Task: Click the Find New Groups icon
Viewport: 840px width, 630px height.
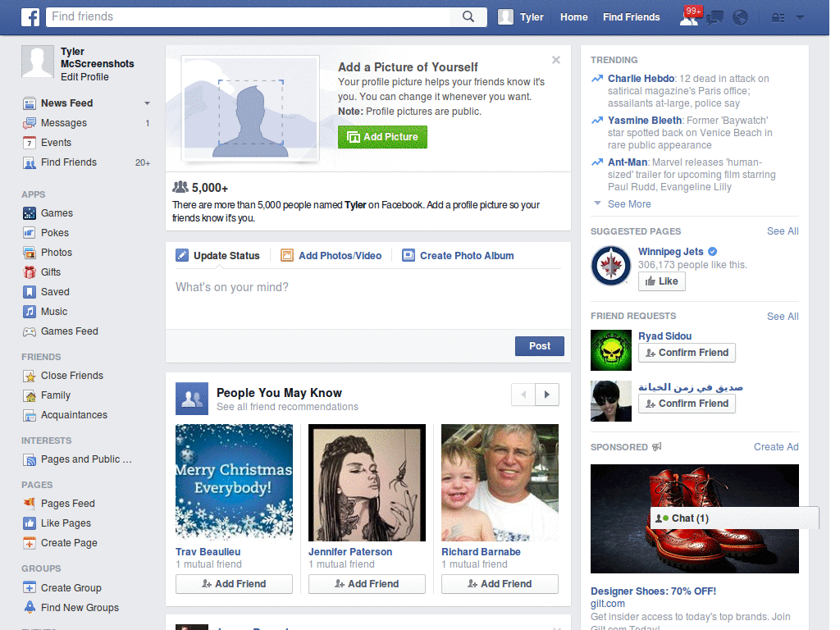Action: pos(30,608)
